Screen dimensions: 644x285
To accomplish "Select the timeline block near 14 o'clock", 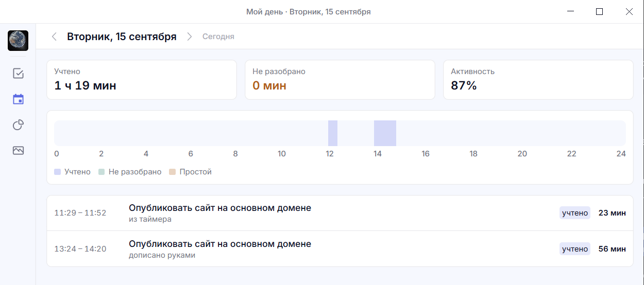I will point(385,133).
